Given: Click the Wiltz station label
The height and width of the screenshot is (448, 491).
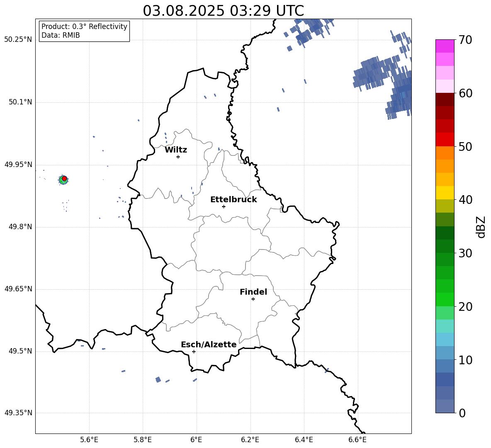Looking at the screenshot, I should [176, 150].
